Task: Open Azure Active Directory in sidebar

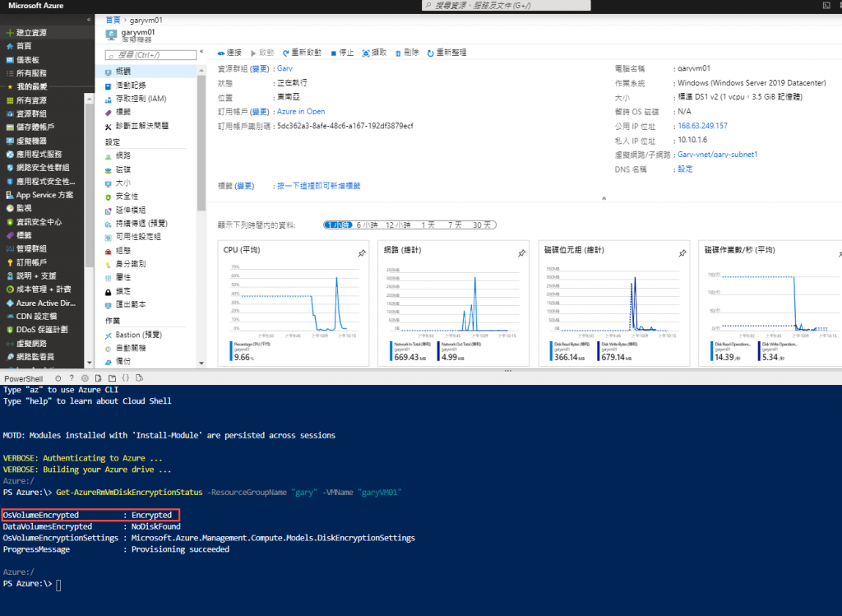Action: point(41,303)
